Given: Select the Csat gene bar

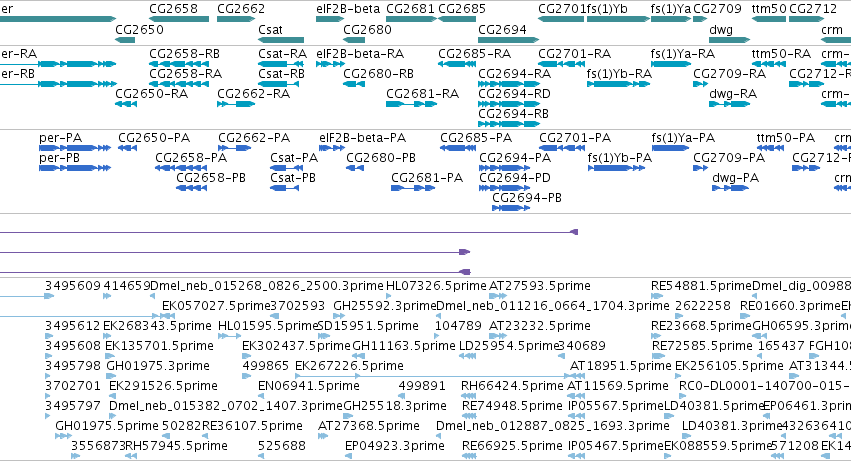Looking at the screenshot, I should [x=281, y=40].
